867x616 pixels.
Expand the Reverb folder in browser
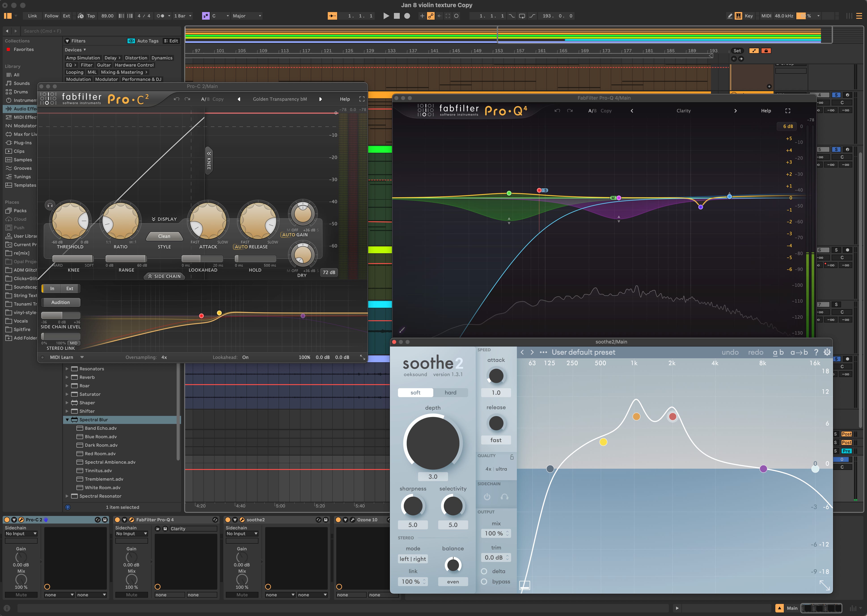pos(67,377)
